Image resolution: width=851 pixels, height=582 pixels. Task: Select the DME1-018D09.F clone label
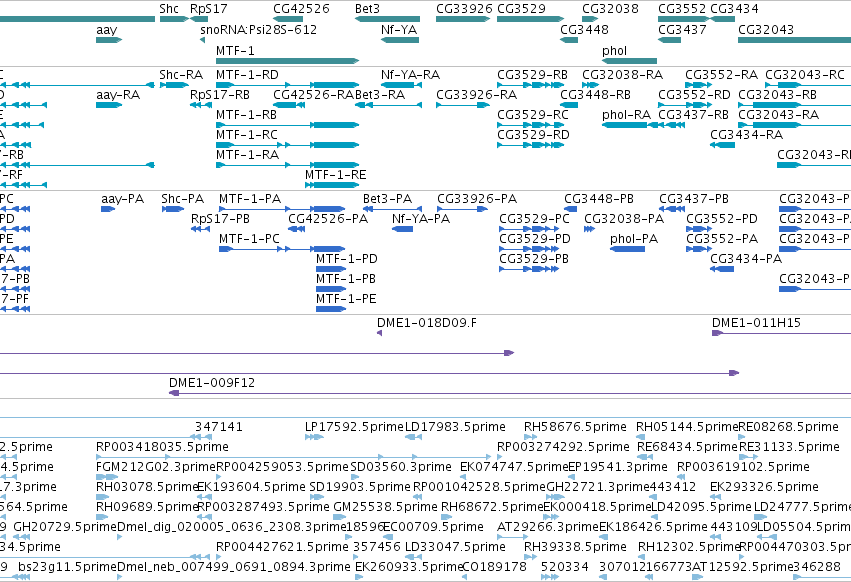427,322
